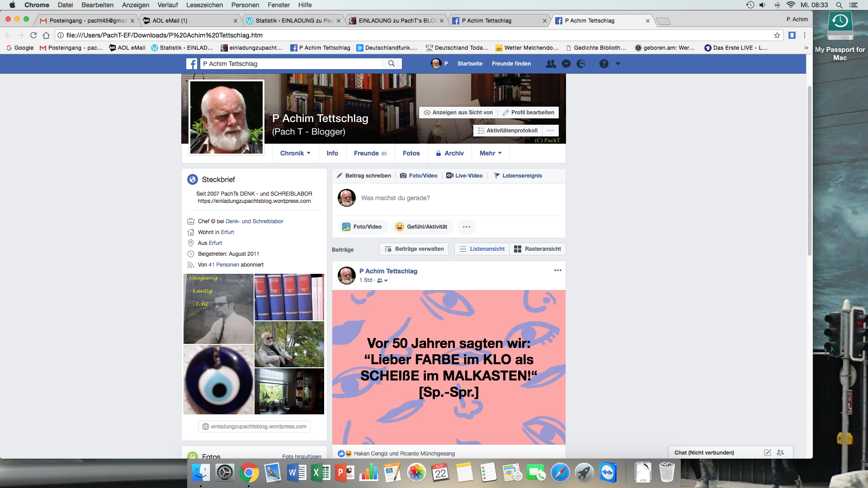Switch to Rasteransicht grid view
The height and width of the screenshot is (488, 868).
pos(538,249)
